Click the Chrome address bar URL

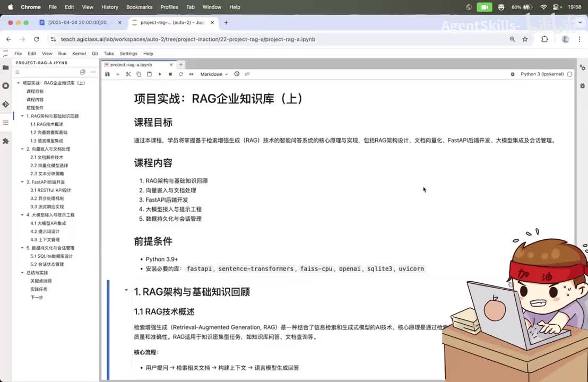point(188,39)
